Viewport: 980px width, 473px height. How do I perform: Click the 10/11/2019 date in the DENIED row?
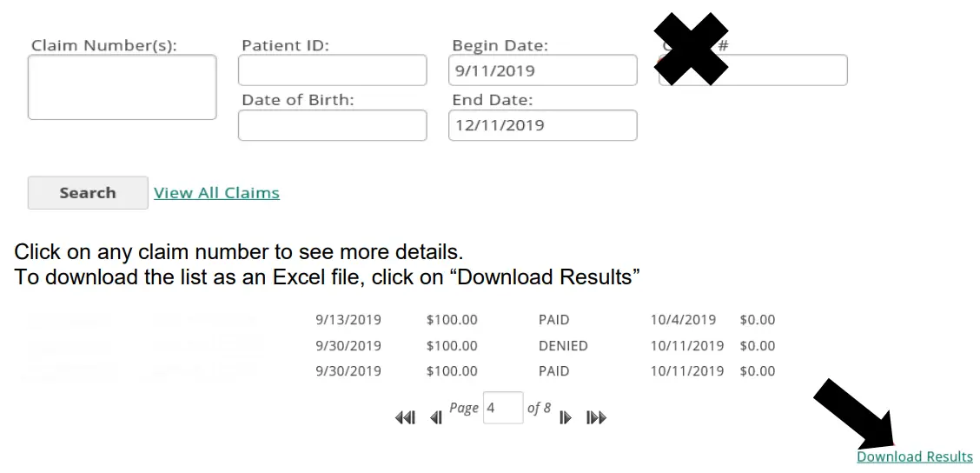click(686, 346)
